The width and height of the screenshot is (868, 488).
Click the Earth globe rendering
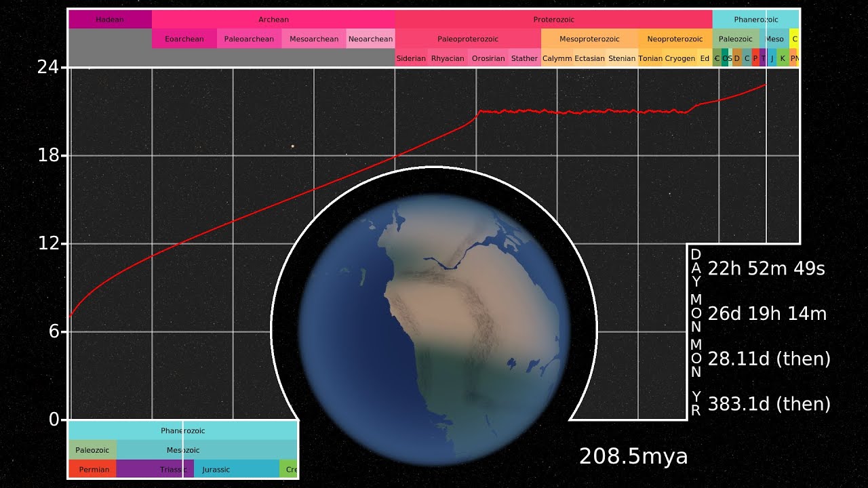click(433, 329)
